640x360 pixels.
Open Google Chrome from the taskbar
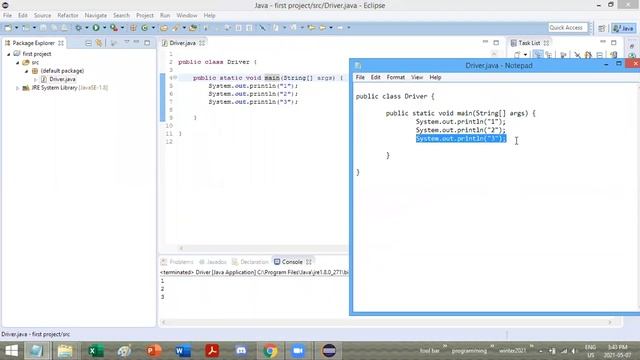[x=270, y=351]
